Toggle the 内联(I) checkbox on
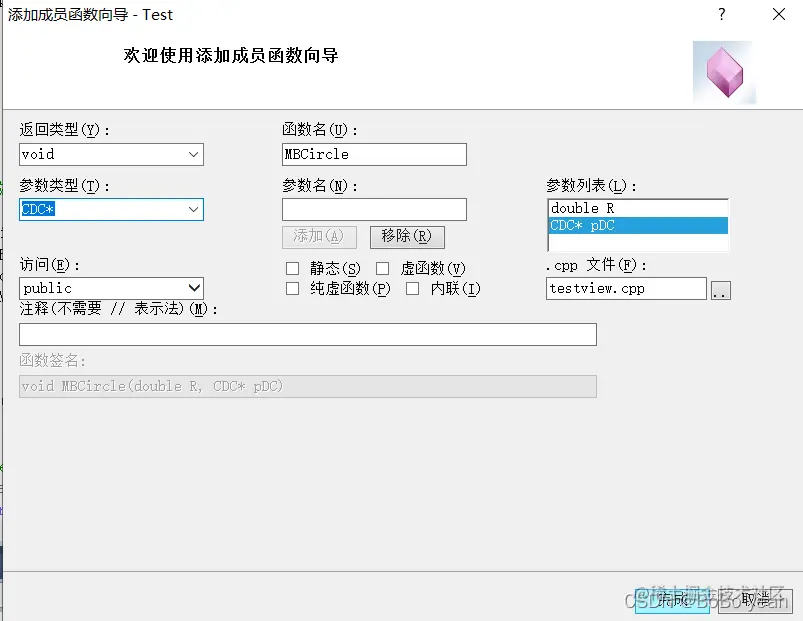 (413, 288)
